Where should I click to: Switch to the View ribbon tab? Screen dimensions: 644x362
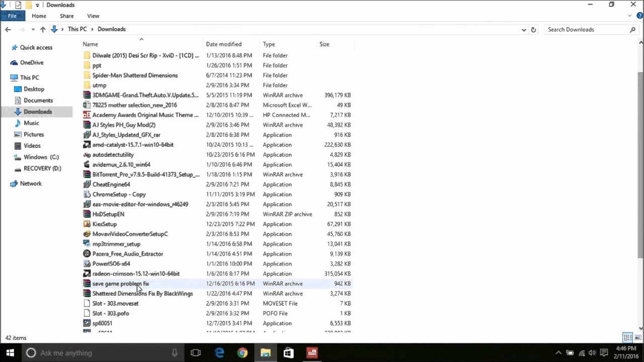93,16
